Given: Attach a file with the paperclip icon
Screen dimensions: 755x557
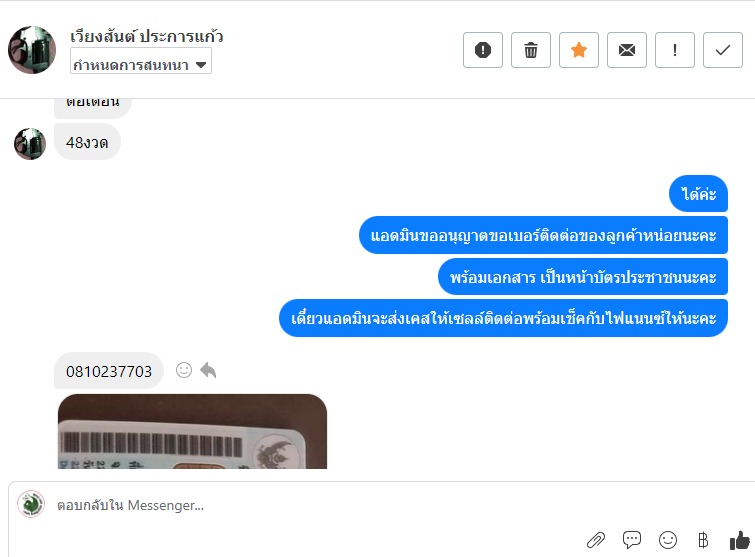Looking at the screenshot, I should tap(596, 540).
